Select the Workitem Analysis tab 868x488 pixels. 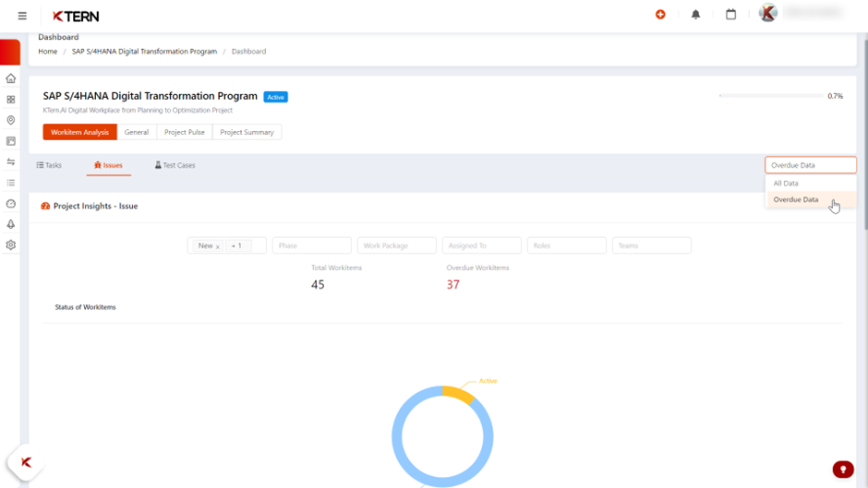click(79, 132)
